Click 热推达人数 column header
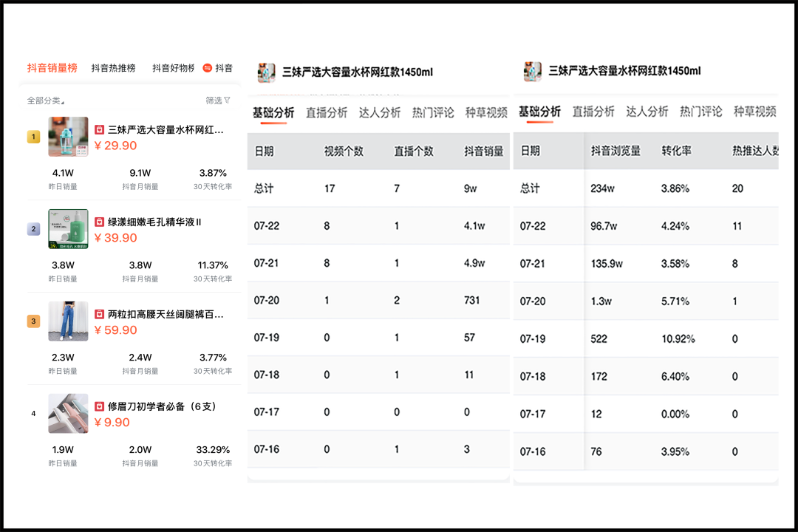Image resolution: width=798 pixels, height=532 pixels. 755,151
